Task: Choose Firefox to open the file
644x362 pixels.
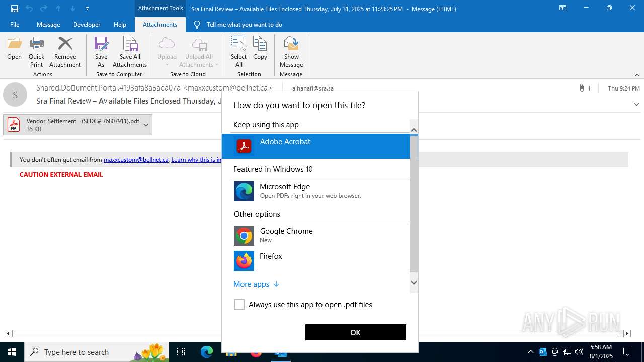Action: click(316, 260)
